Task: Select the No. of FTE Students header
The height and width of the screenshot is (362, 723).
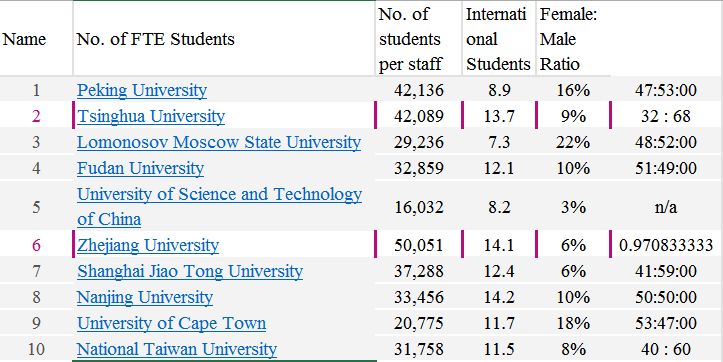Action: point(224,39)
